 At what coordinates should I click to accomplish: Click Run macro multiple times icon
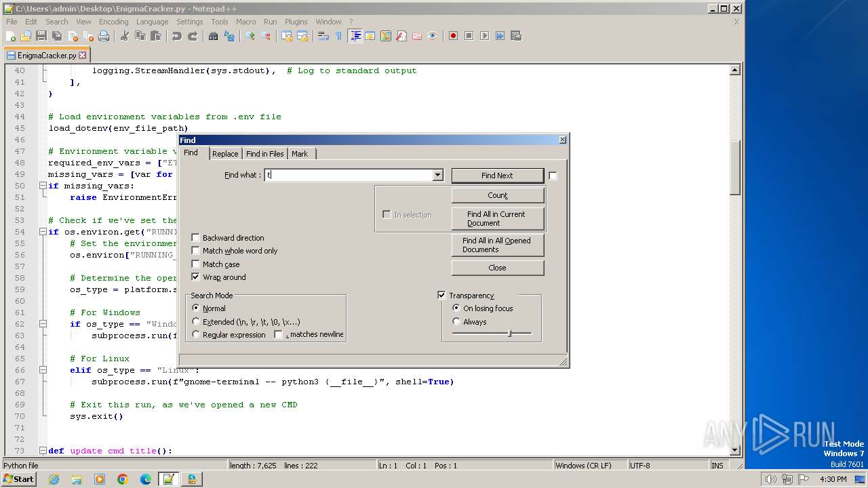pyautogui.click(x=500, y=36)
